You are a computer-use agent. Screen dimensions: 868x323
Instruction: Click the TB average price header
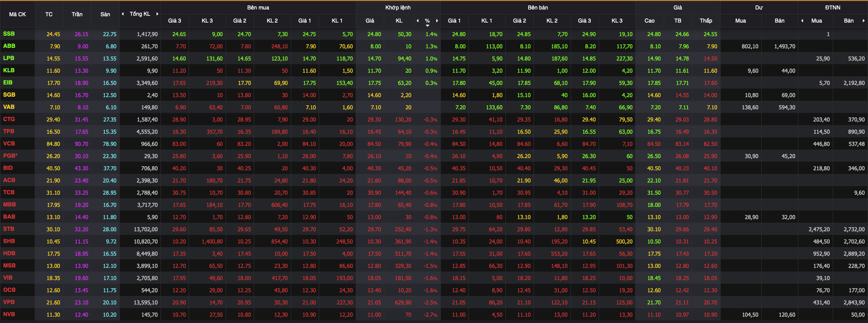(678, 21)
